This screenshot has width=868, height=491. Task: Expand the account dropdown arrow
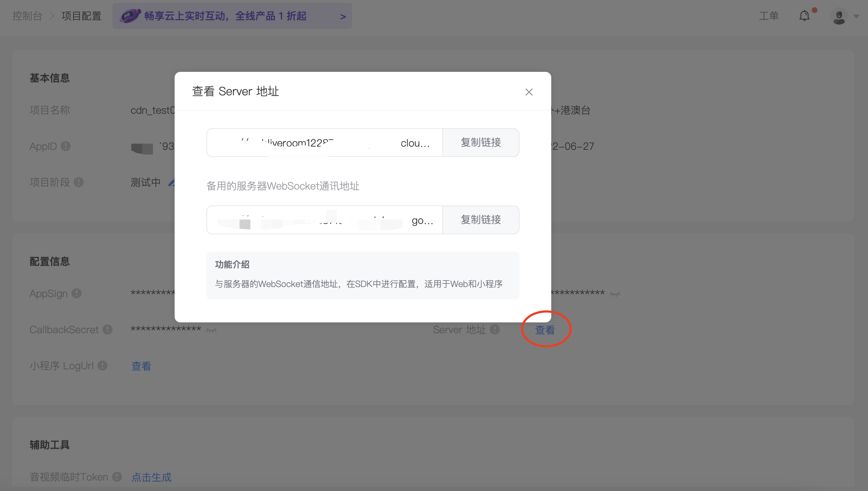(856, 17)
